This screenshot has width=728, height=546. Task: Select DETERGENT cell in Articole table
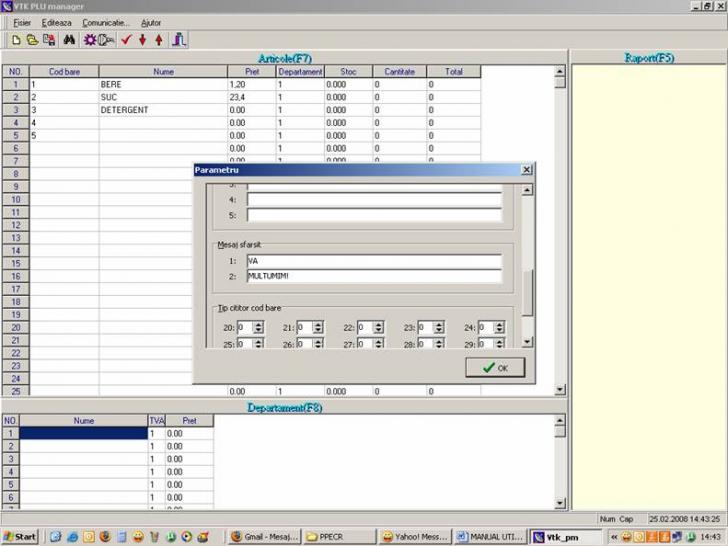tap(163, 110)
